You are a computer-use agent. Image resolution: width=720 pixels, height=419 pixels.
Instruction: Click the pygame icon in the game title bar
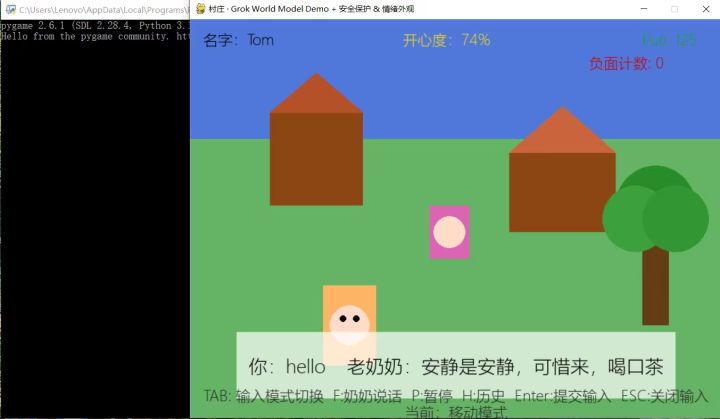tap(200, 9)
